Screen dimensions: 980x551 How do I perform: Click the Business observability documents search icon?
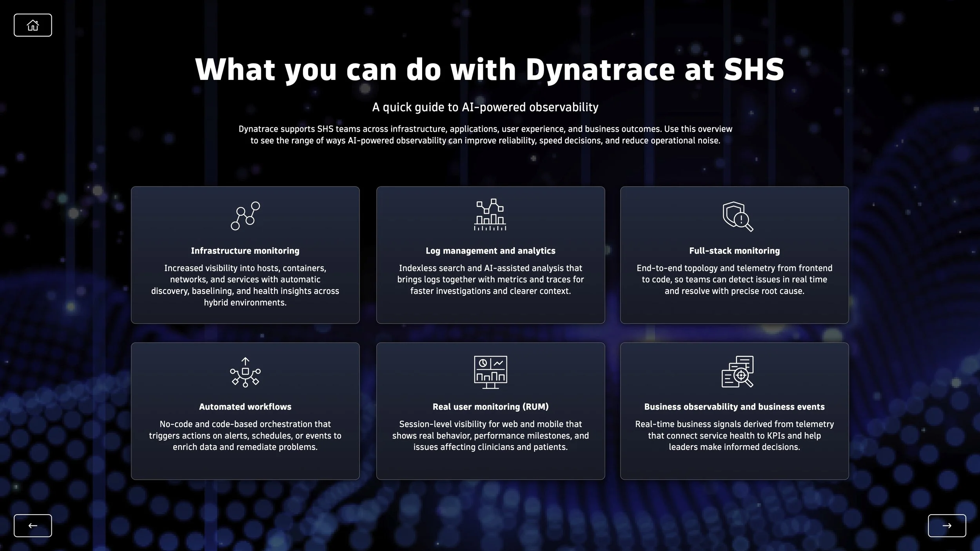point(737,372)
